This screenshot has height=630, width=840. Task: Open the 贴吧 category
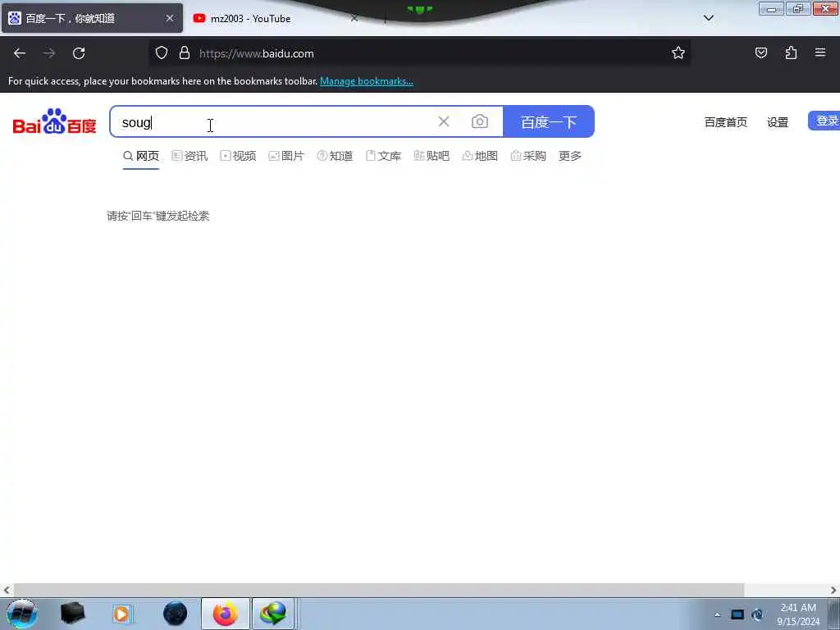431,156
